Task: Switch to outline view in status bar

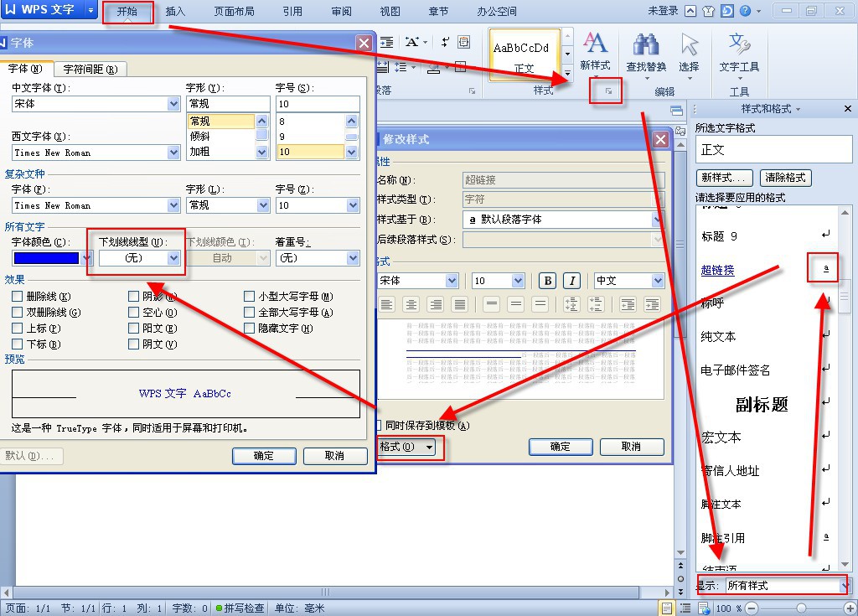Action: click(685, 608)
